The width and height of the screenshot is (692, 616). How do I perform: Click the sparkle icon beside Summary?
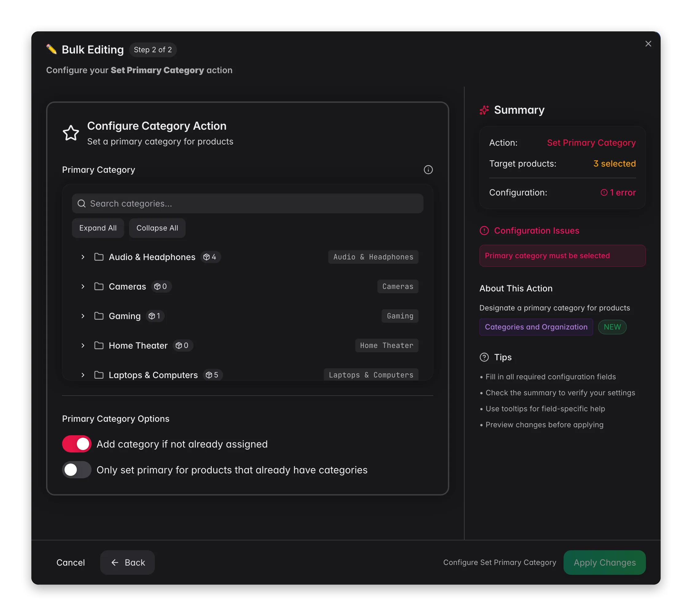point(484,110)
